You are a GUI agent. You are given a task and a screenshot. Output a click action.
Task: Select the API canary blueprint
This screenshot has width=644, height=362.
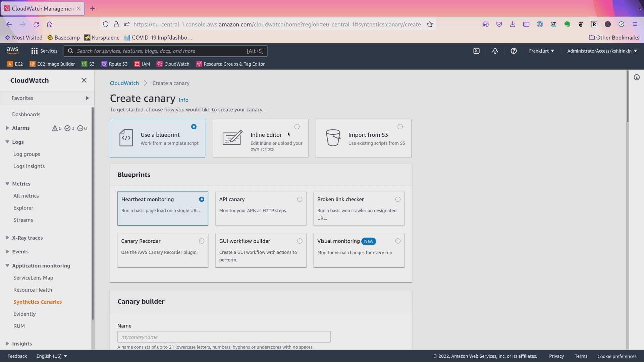(300, 199)
